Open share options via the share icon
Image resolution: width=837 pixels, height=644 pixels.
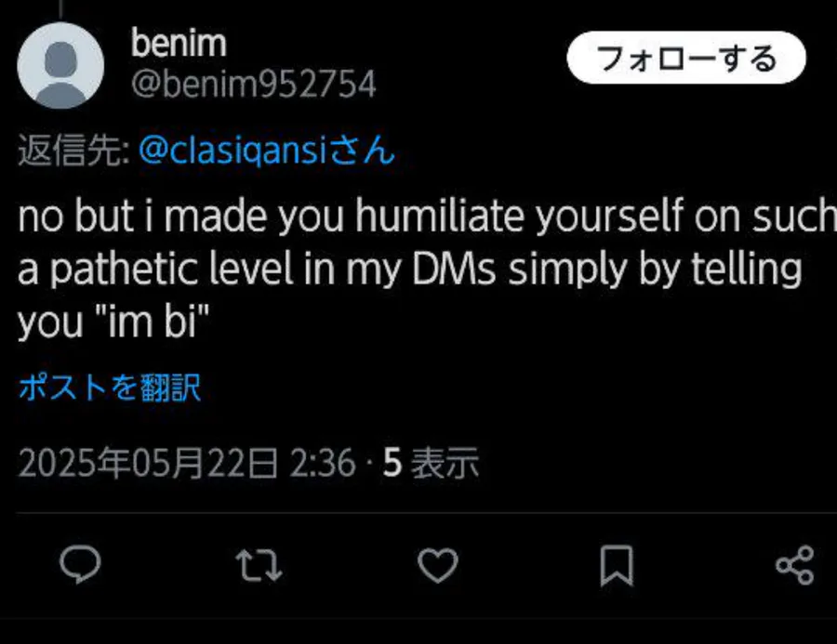pyautogui.click(x=794, y=564)
